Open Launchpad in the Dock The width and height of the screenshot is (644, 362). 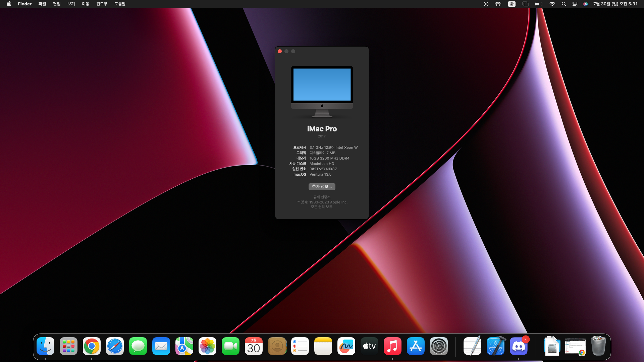click(68, 346)
